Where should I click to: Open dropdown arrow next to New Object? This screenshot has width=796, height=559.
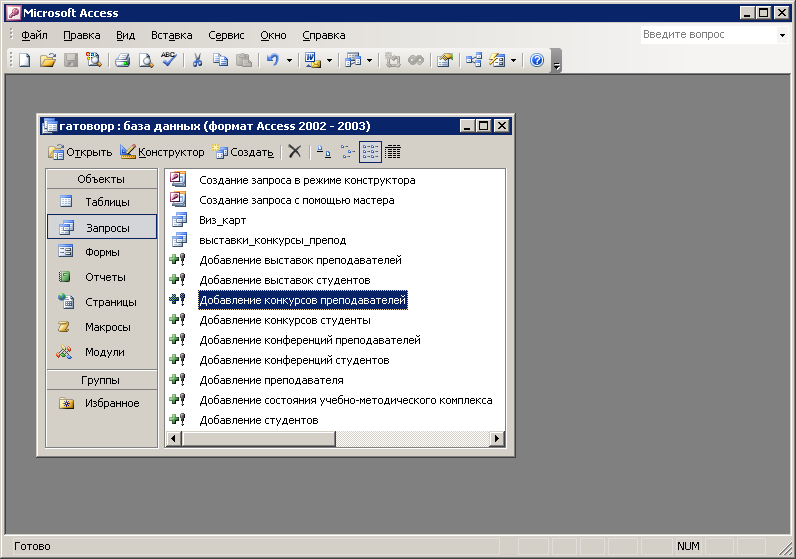(x=513, y=60)
